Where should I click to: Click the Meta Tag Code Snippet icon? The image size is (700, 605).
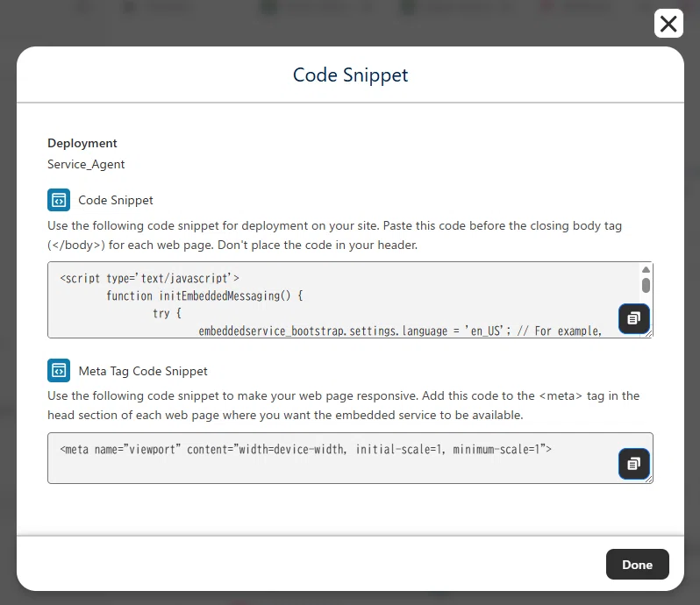(59, 370)
